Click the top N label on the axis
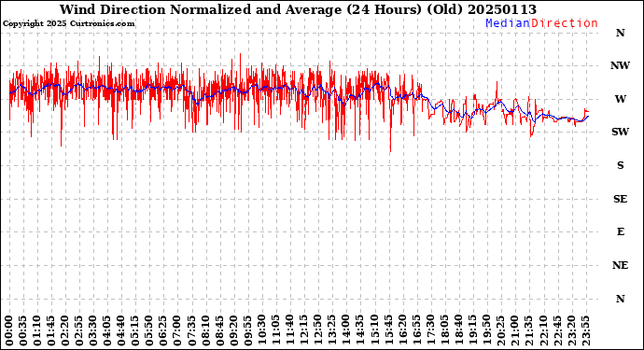Viewport: 644px width, 350px height. coord(620,33)
